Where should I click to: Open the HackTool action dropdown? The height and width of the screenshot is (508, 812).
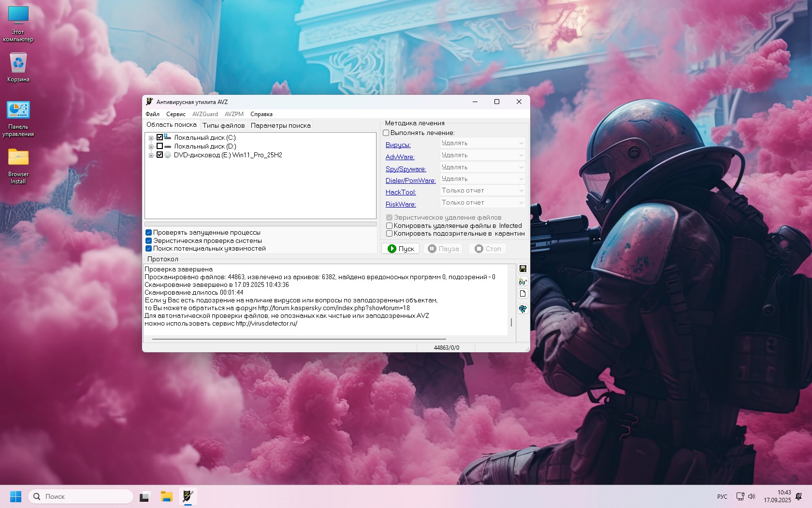pyautogui.click(x=482, y=191)
